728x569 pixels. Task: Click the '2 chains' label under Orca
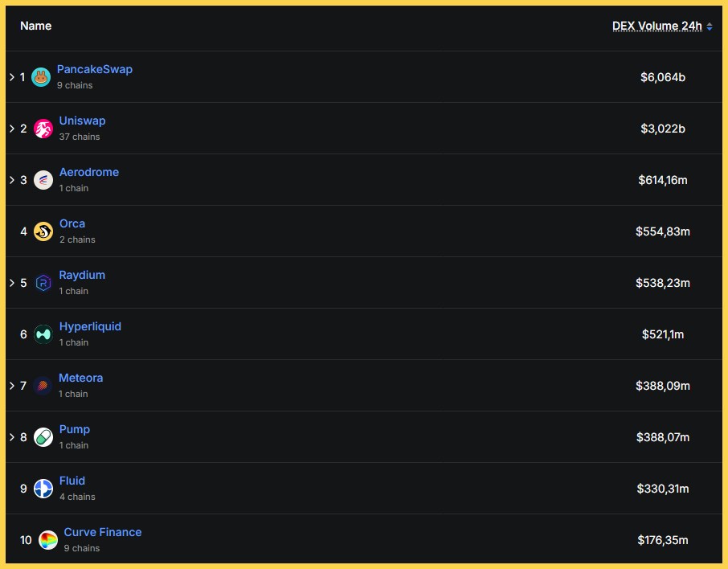77,239
